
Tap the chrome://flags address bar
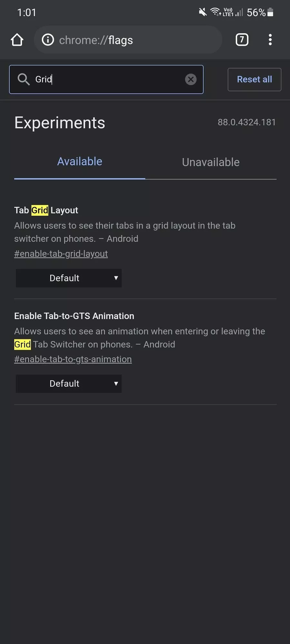[128, 40]
